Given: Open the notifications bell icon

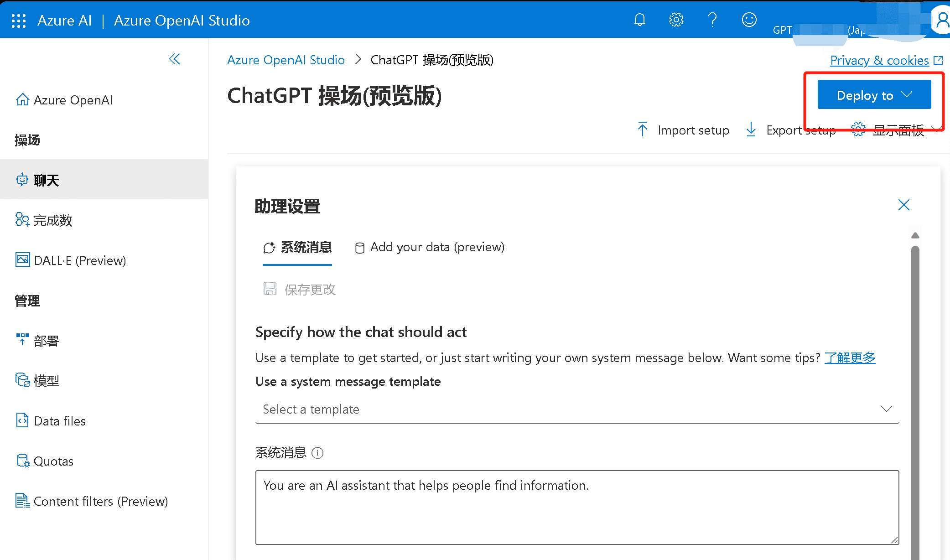Looking at the screenshot, I should pyautogui.click(x=640, y=20).
